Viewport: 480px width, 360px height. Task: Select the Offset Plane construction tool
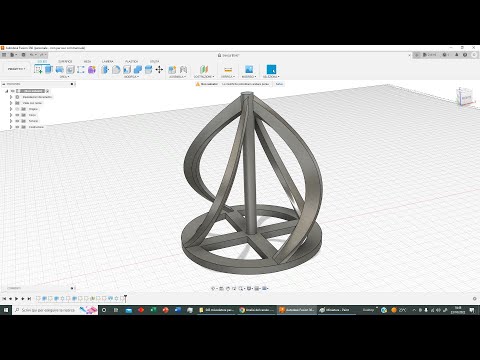204,69
